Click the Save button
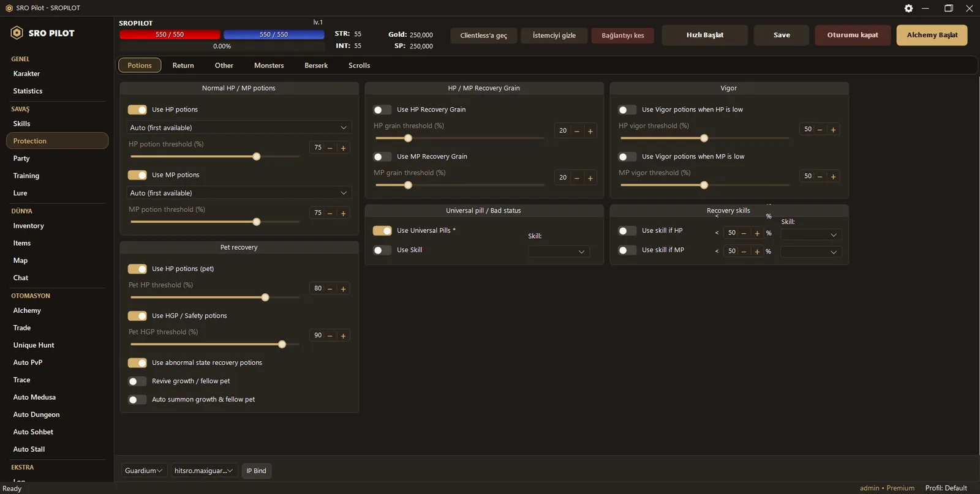Screen dimensions: 980x494 [x=782, y=35]
